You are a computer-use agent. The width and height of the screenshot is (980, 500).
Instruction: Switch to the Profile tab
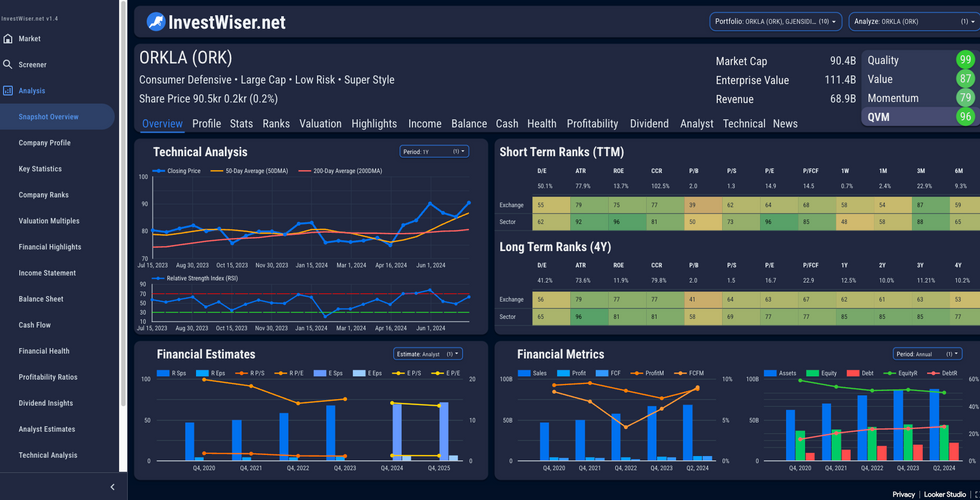point(206,124)
